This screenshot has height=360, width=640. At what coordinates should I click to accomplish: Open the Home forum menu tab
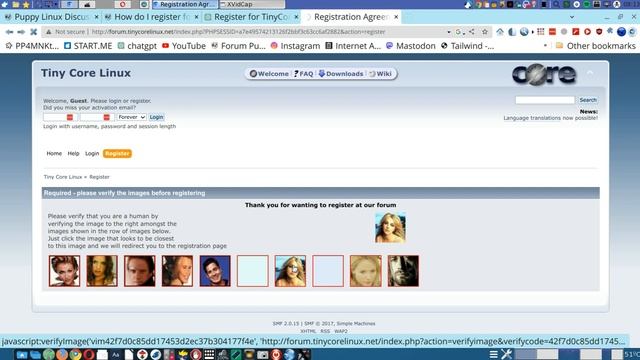tap(54, 153)
